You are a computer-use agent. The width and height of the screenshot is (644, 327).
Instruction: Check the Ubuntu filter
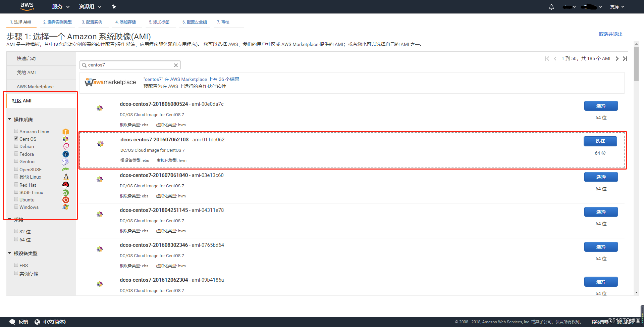coord(16,199)
